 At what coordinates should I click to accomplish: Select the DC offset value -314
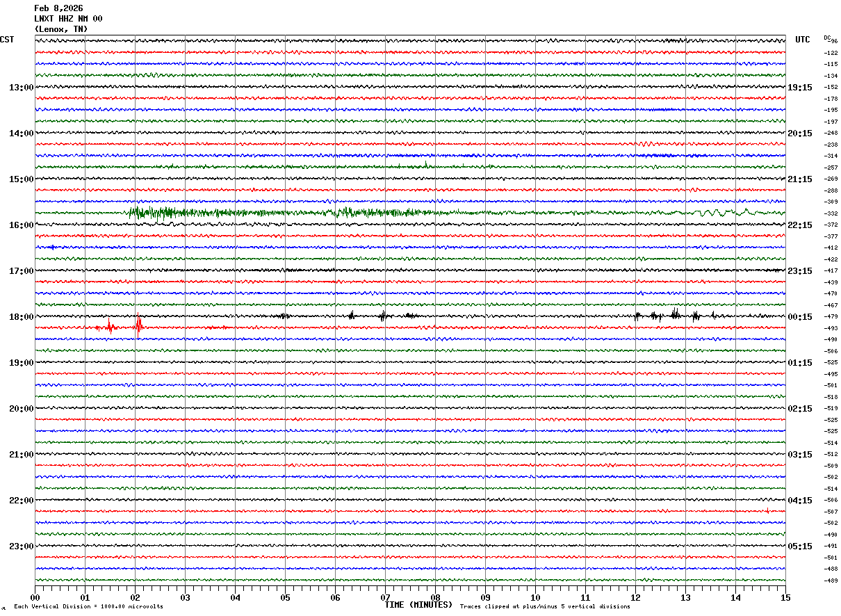click(x=831, y=156)
